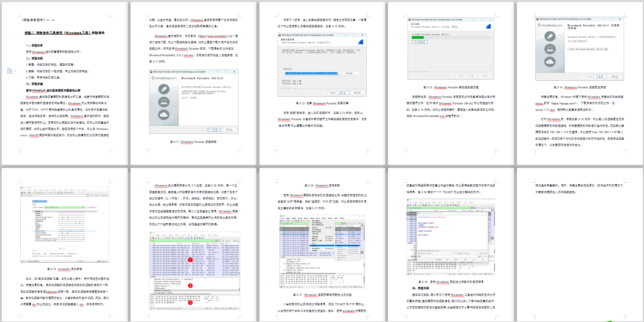Open the dropdown arrow beside the margin icon
Image resolution: width=644 pixels, height=322 pixels.
[15, 71]
